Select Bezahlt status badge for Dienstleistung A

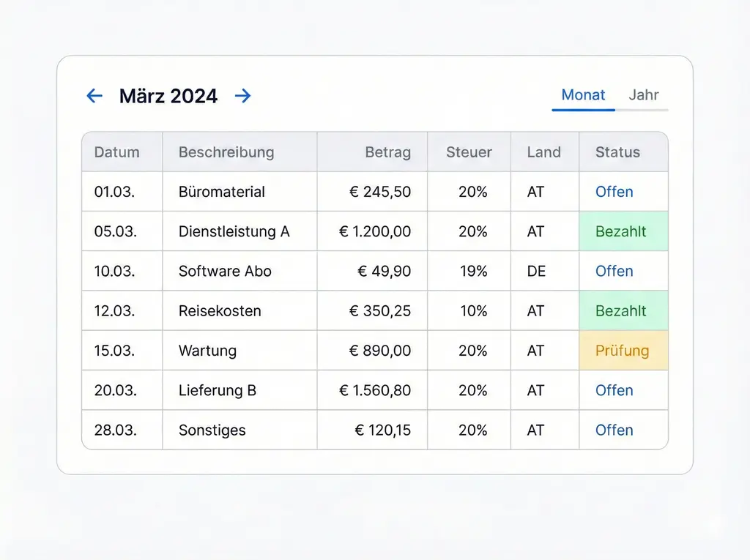pyautogui.click(x=621, y=231)
